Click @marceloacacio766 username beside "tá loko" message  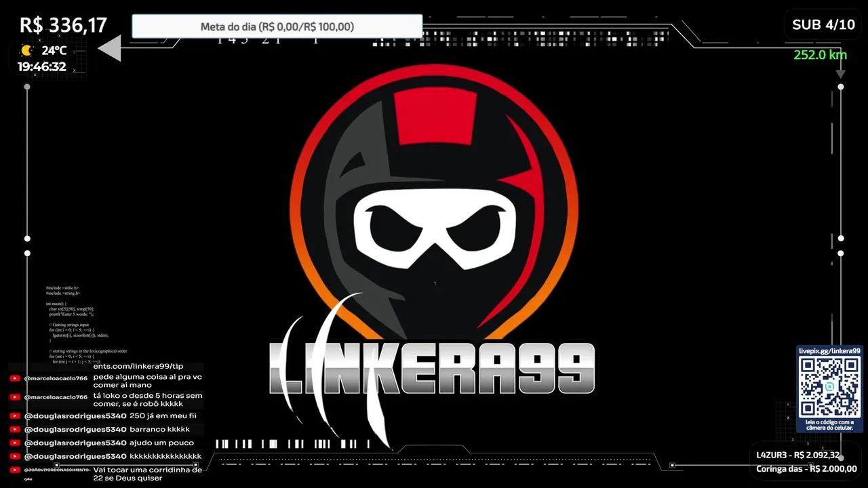(56, 397)
